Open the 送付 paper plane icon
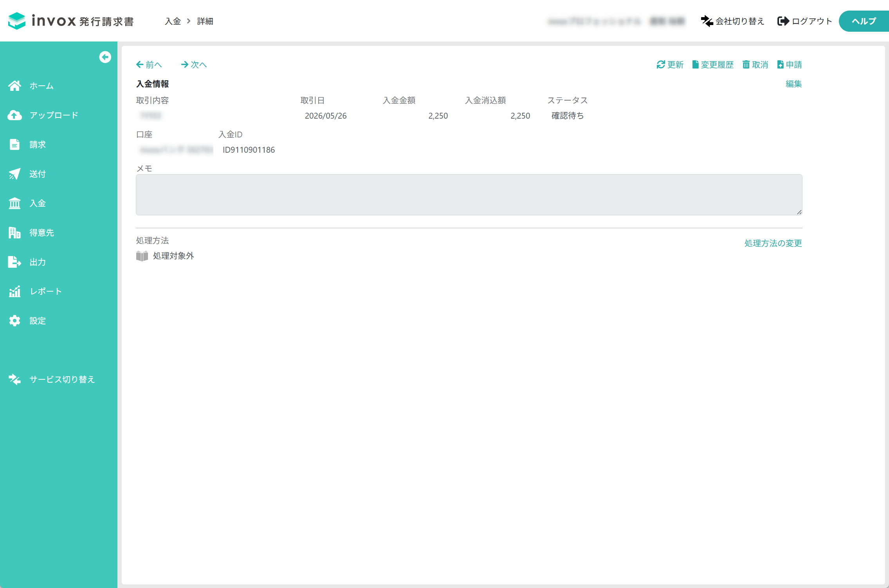889x588 pixels. pos(14,174)
